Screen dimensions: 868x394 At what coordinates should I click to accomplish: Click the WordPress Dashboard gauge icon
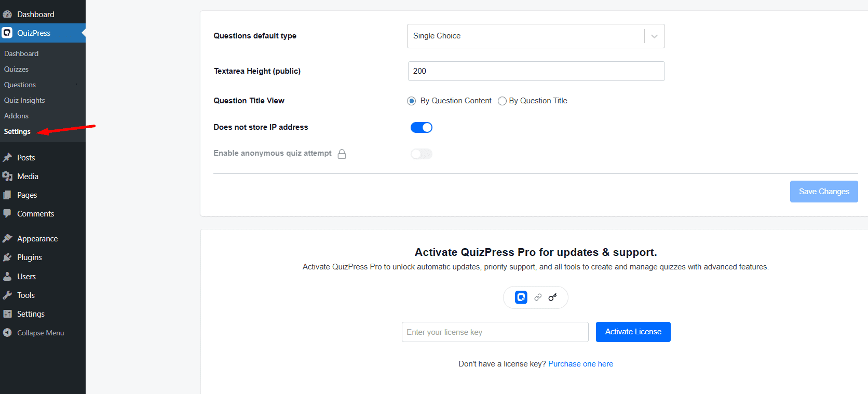point(7,14)
